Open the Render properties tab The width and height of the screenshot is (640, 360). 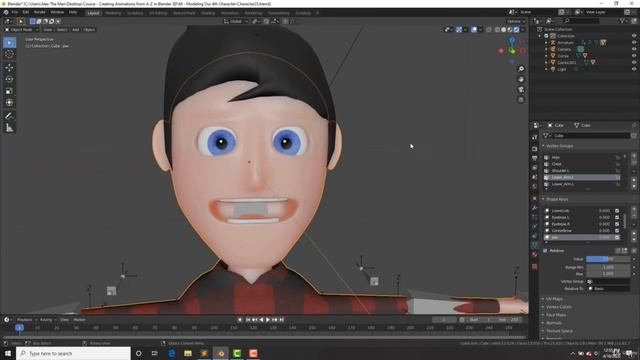click(535, 149)
